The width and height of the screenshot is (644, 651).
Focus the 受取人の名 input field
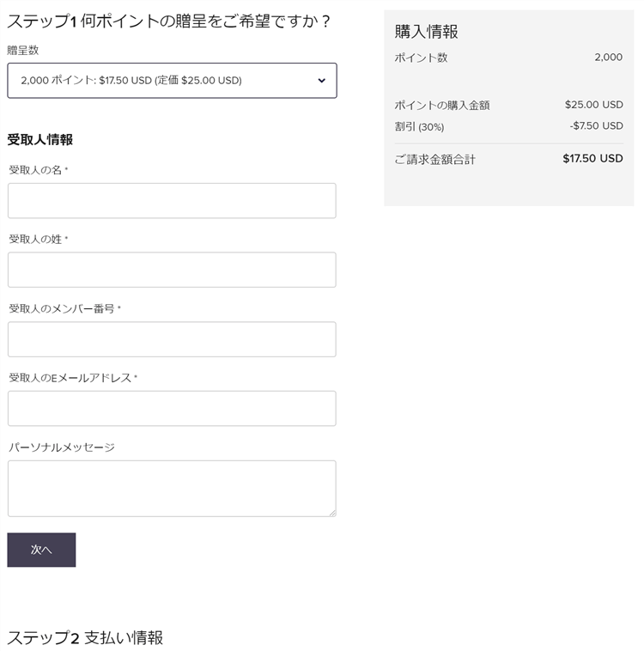172,201
